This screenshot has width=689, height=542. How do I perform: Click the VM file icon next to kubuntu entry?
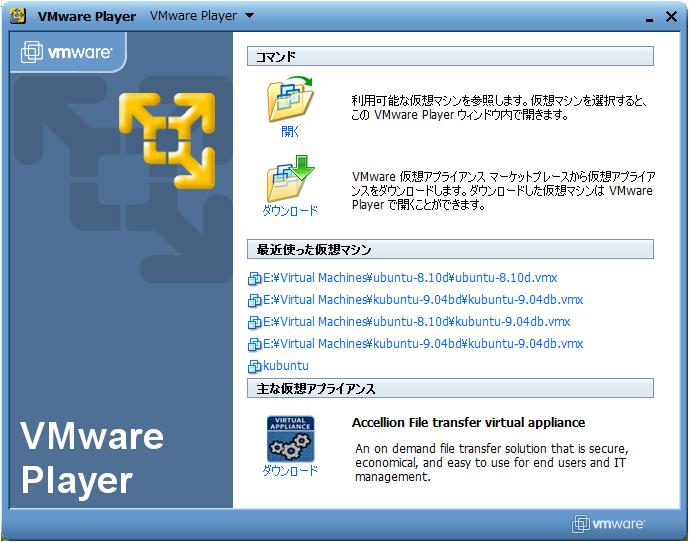pyautogui.click(x=254, y=366)
